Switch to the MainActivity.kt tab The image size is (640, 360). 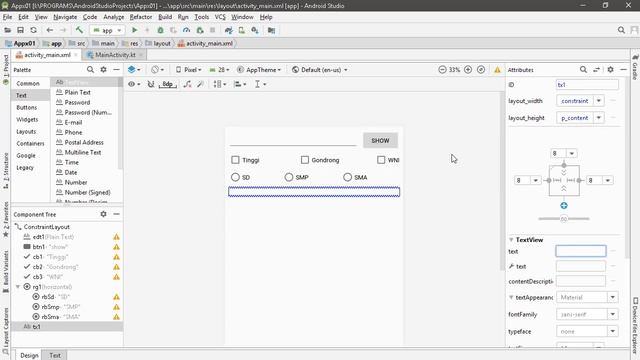tap(115, 55)
